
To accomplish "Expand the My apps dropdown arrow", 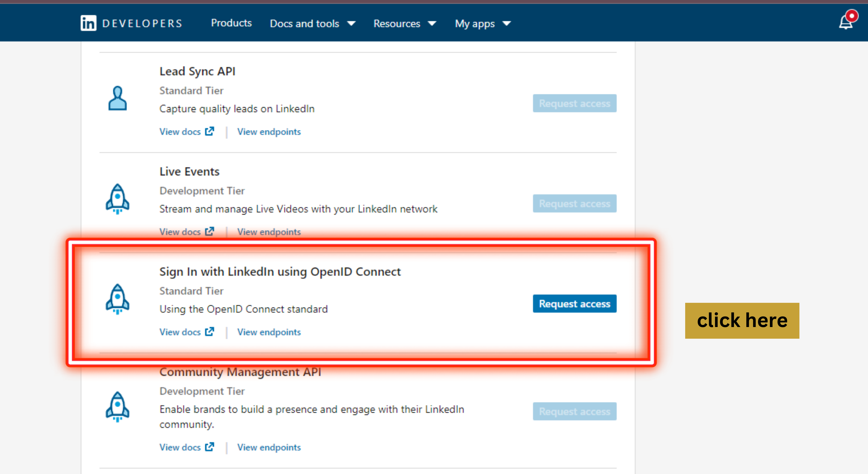I will pos(507,24).
